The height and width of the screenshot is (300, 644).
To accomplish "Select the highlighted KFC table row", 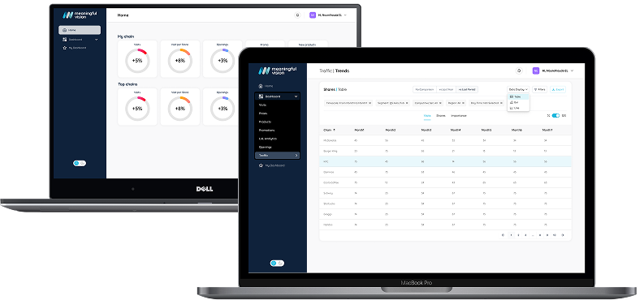I will click(445, 161).
